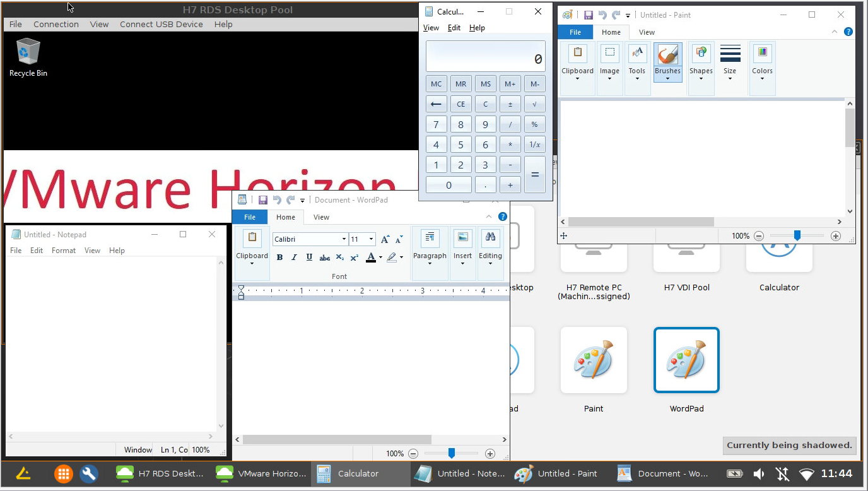Open the Calibri font family dropdown

344,239
